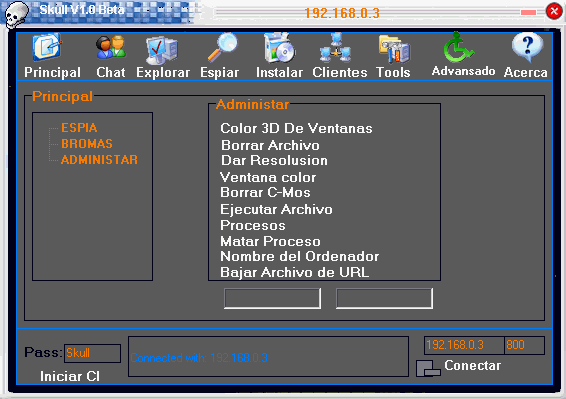Select the Instalar disc icon
This screenshot has width=566, height=399.
(279, 48)
